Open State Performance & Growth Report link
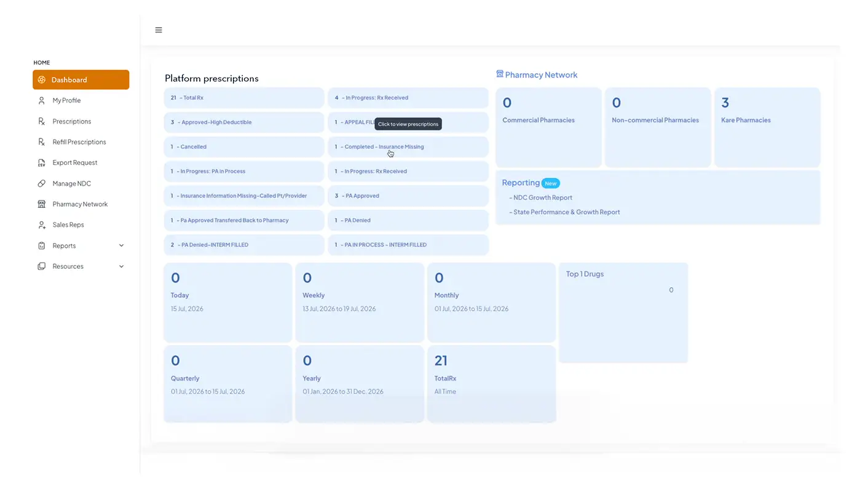This screenshot has height=489, width=868. click(x=567, y=212)
